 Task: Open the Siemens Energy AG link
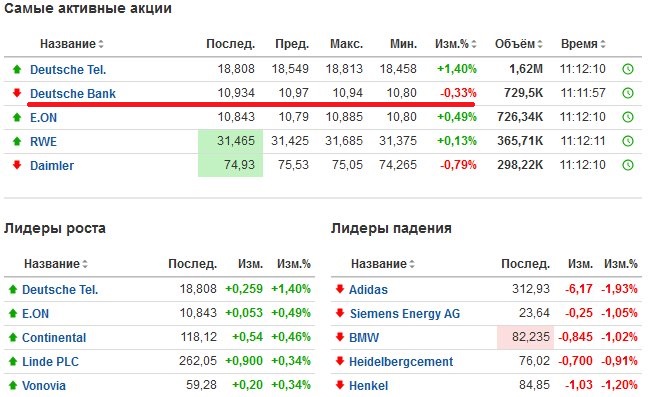click(405, 314)
